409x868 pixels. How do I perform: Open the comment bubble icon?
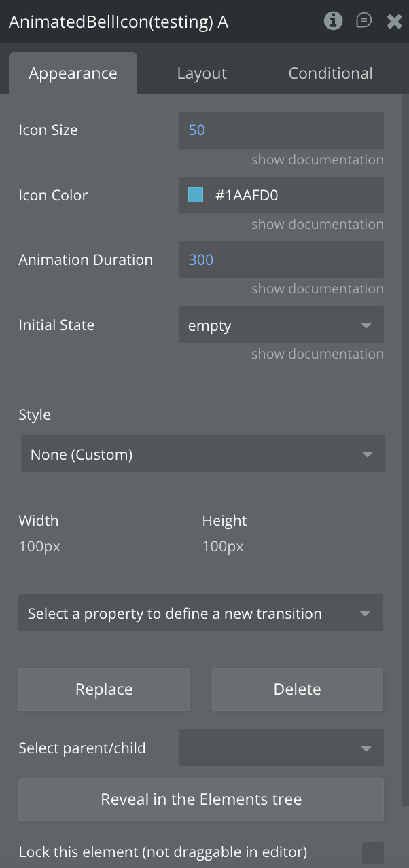364,21
